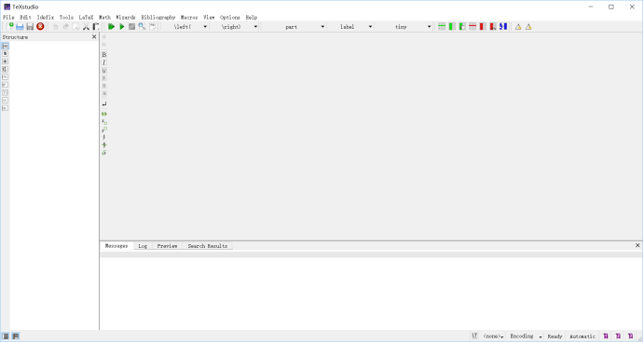Open the Wizards menu
This screenshot has width=644, height=342.
click(125, 18)
